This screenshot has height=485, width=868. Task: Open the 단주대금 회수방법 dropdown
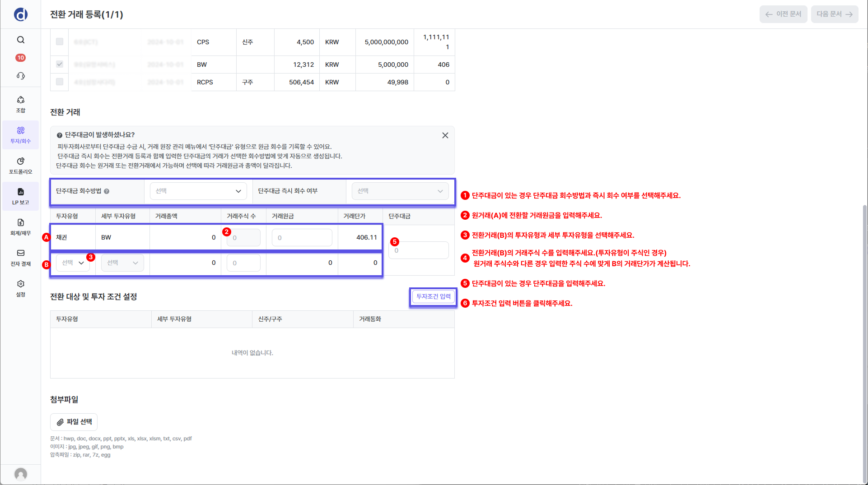(198, 191)
